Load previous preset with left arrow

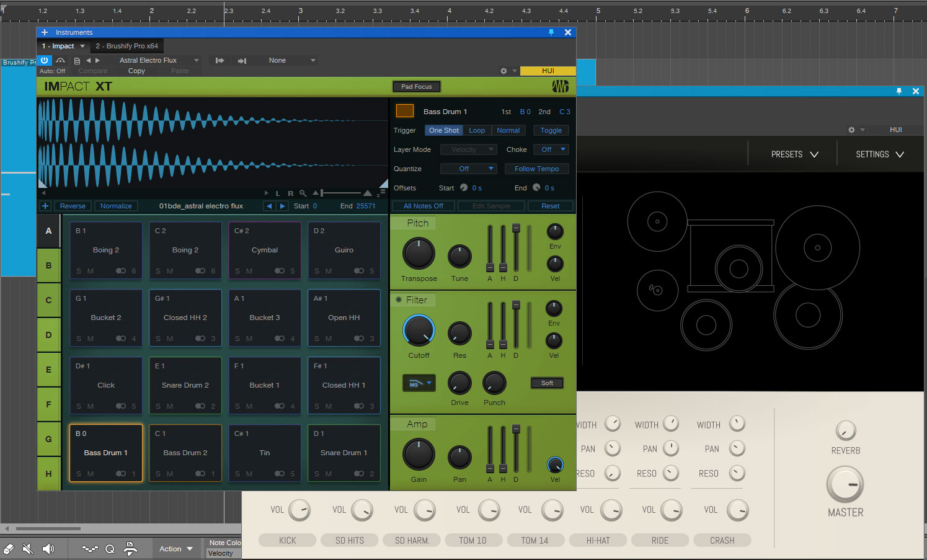[x=88, y=60]
